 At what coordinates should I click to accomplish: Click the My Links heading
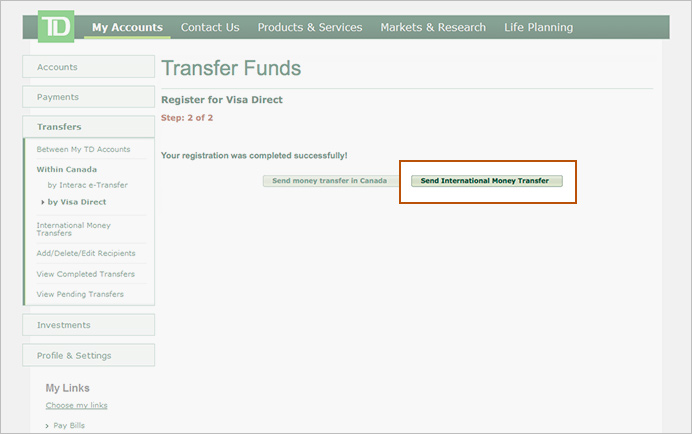point(68,388)
